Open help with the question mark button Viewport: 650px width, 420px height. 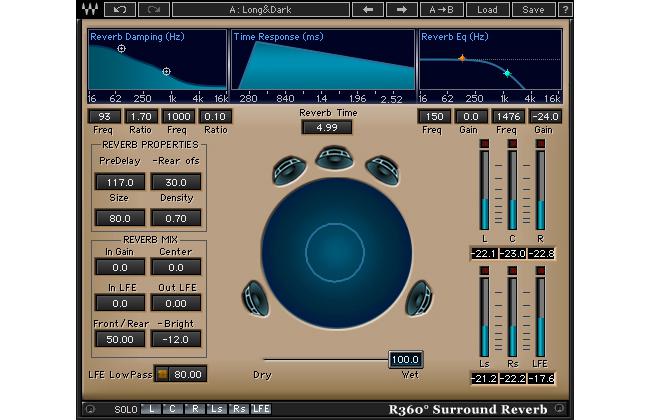pos(565,10)
